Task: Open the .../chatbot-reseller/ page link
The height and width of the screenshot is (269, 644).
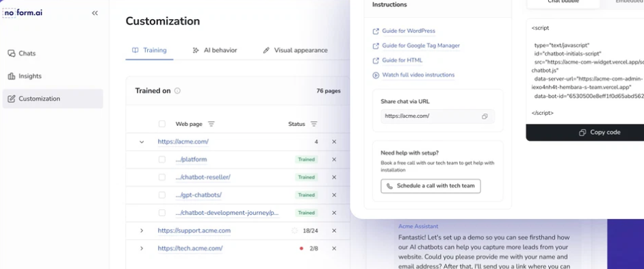Action: tap(203, 177)
